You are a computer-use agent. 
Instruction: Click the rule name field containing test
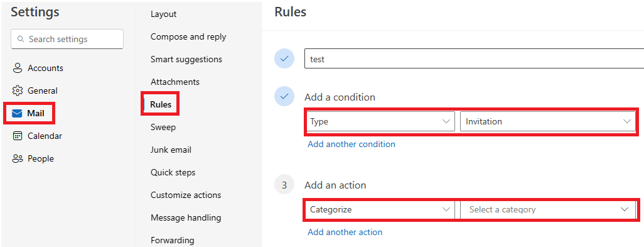pyautogui.click(x=474, y=59)
